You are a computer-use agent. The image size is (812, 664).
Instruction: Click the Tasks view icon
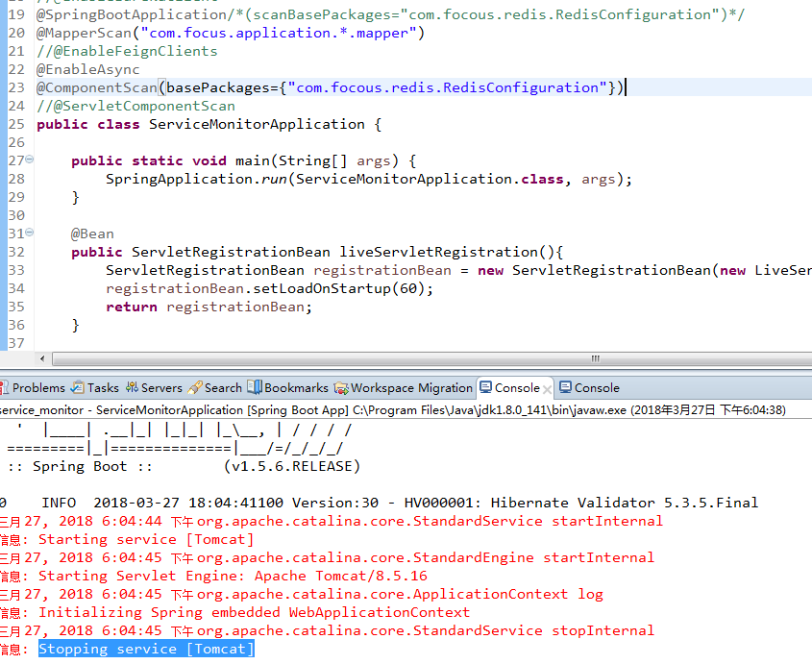point(77,388)
